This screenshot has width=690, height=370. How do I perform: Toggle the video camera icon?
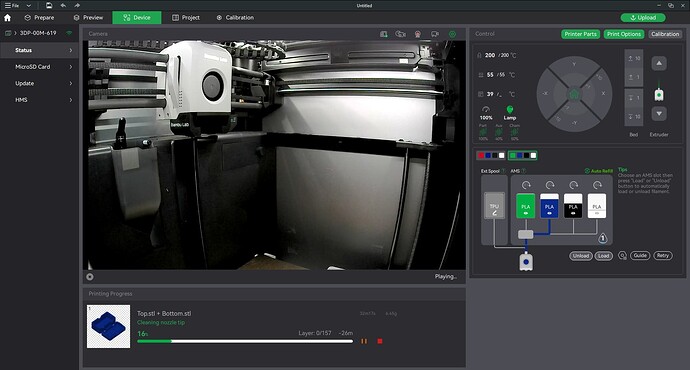[x=435, y=34]
